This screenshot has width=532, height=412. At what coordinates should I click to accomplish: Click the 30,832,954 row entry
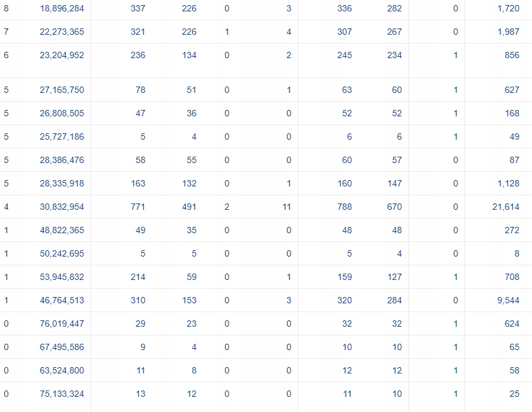62,207
